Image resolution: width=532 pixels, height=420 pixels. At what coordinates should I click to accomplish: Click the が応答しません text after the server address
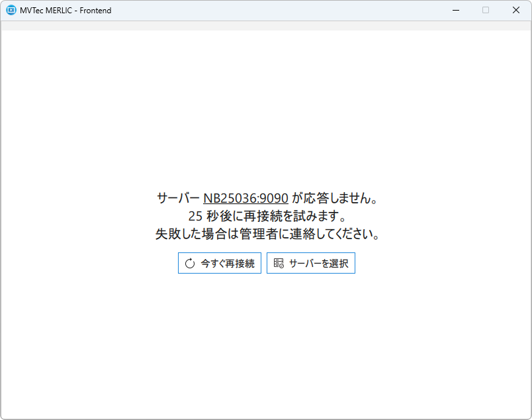click(334, 198)
